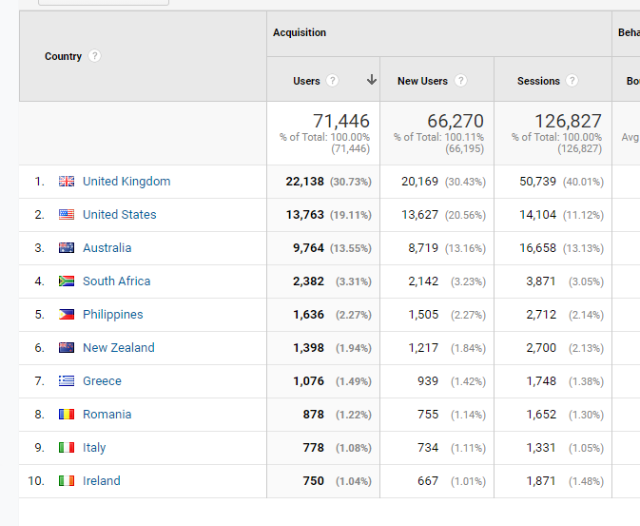Click the Ireland country link
This screenshot has height=526, width=640.
[x=101, y=481]
